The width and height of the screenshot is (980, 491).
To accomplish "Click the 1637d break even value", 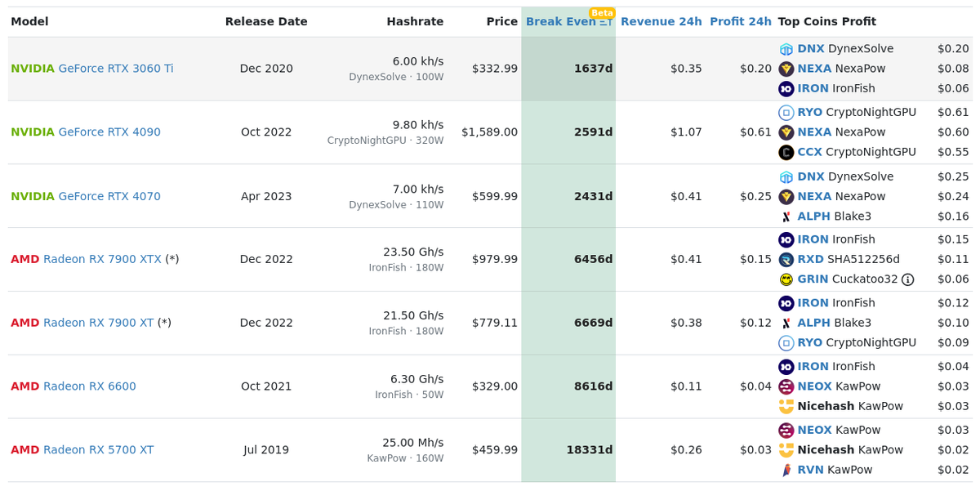I will tap(593, 69).
